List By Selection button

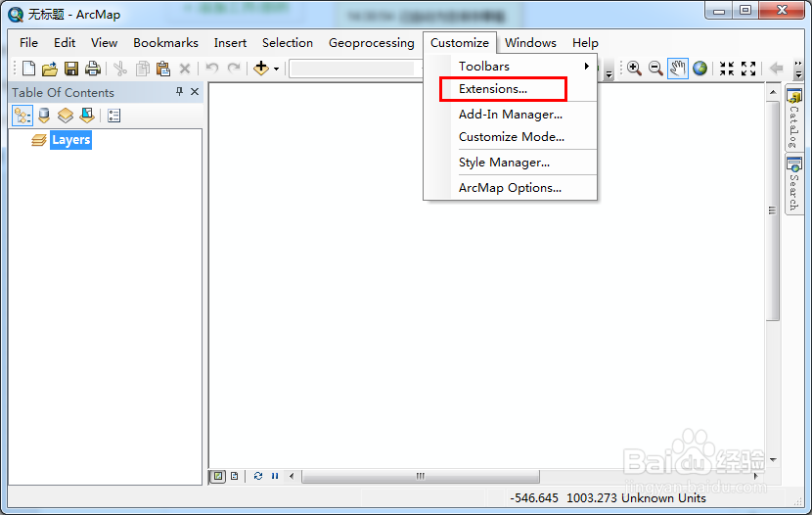point(87,116)
